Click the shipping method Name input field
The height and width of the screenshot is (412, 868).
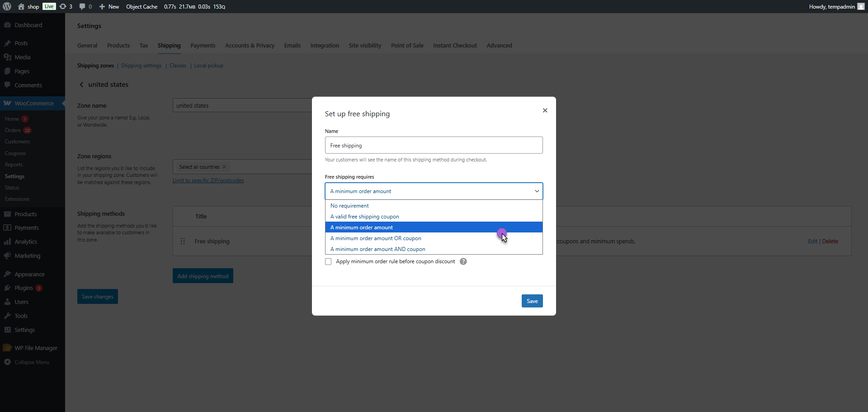pyautogui.click(x=434, y=145)
